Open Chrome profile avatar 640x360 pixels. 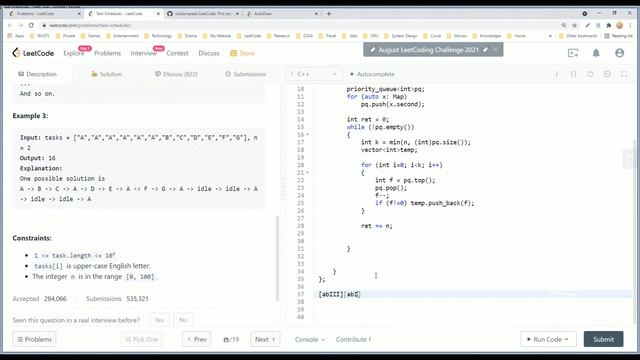click(620, 25)
